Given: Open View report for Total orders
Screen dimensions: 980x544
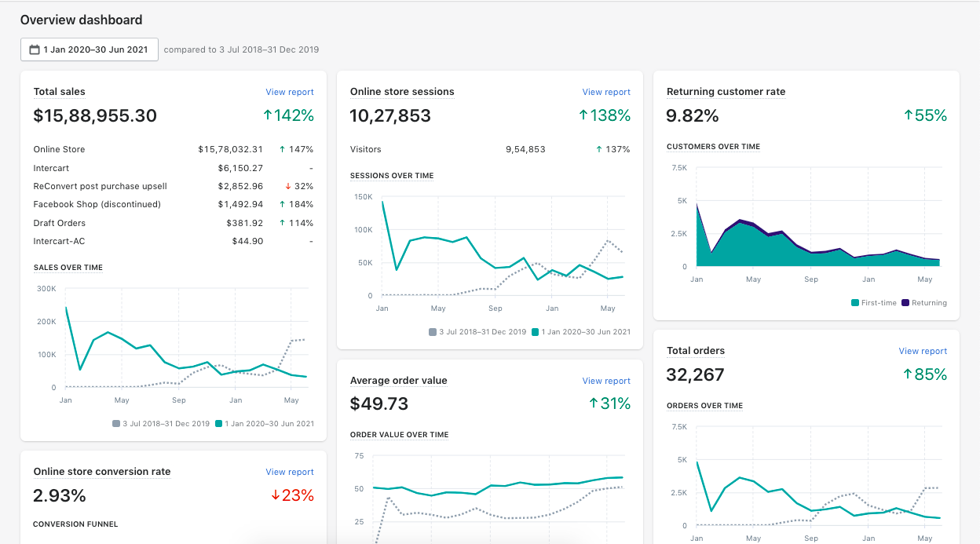Looking at the screenshot, I should coord(923,351).
